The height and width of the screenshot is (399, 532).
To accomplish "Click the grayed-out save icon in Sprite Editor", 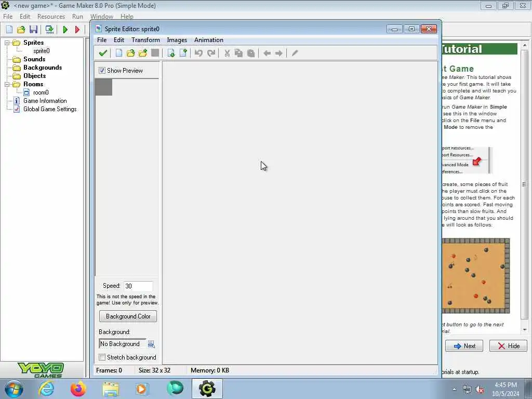I will coord(155,53).
